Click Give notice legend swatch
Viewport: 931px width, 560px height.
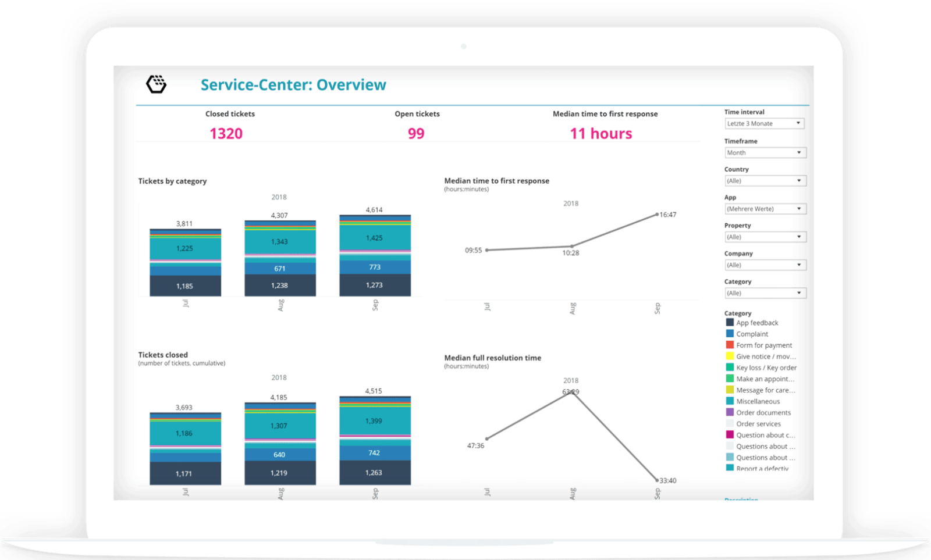tap(730, 356)
